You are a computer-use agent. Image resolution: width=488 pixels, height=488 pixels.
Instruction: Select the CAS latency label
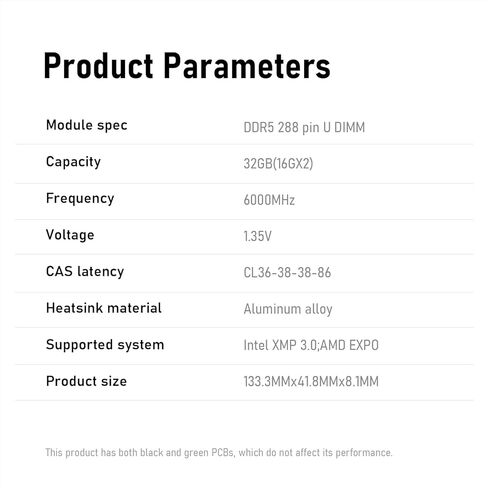[85, 271]
